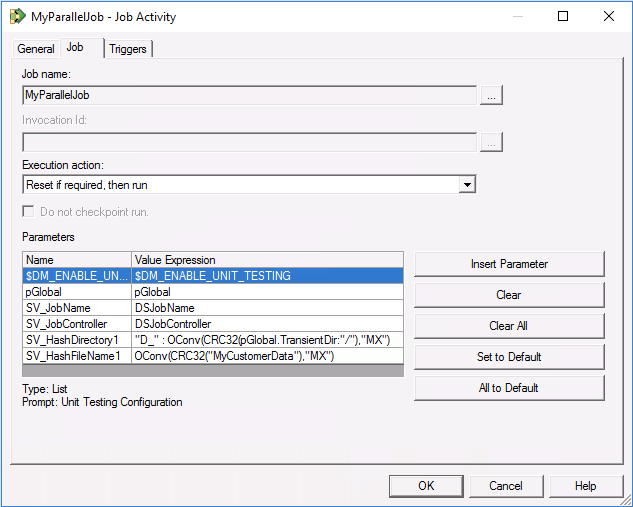Click inside the Job name text field
The image size is (633, 507).
pos(248,95)
